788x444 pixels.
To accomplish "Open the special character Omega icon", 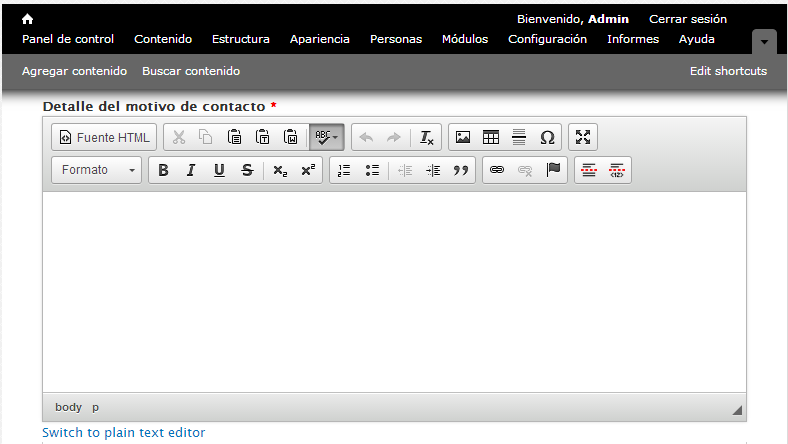I will [x=547, y=137].
